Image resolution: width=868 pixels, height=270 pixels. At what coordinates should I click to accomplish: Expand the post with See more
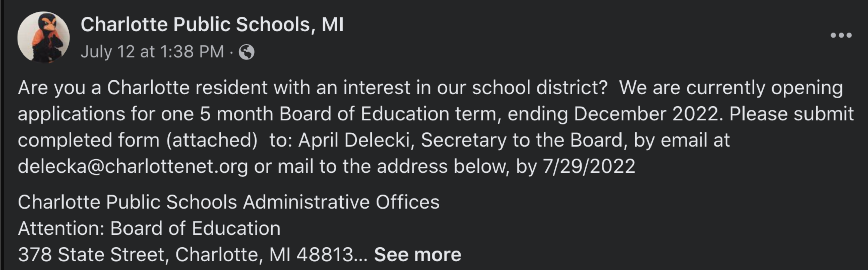(x=417, y=254)
